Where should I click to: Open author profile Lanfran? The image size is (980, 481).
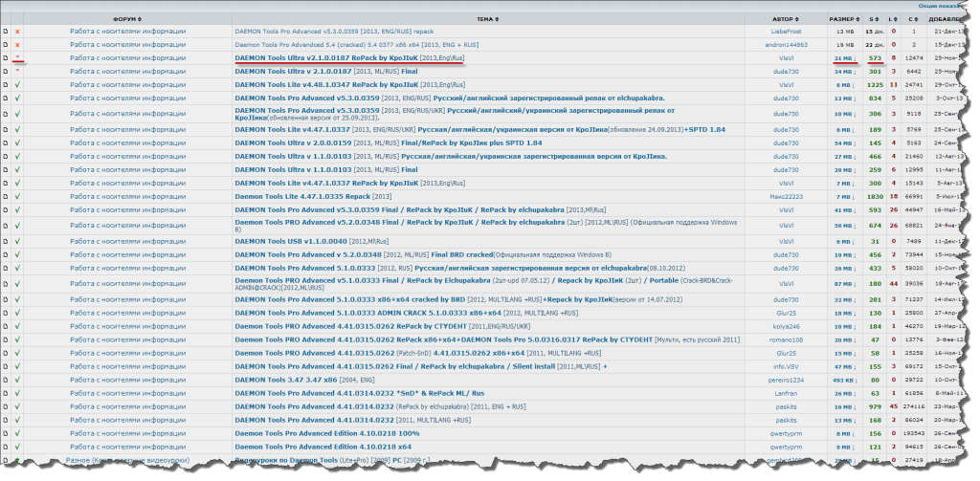(x=786, y=394)
